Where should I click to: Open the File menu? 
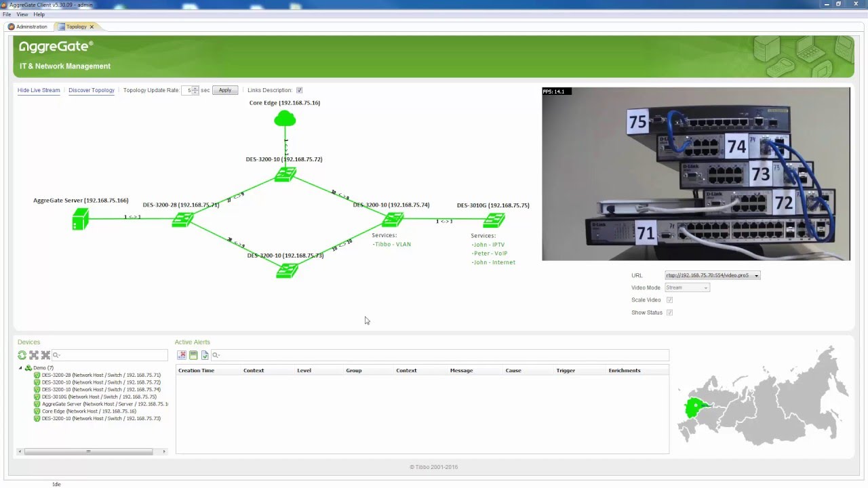[7, 14]
